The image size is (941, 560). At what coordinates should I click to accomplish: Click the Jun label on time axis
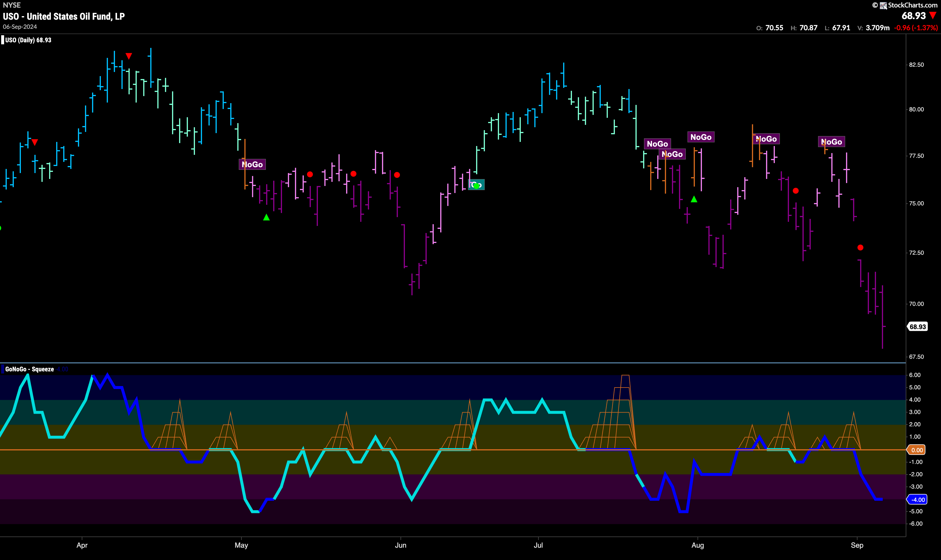pos(401,545)
